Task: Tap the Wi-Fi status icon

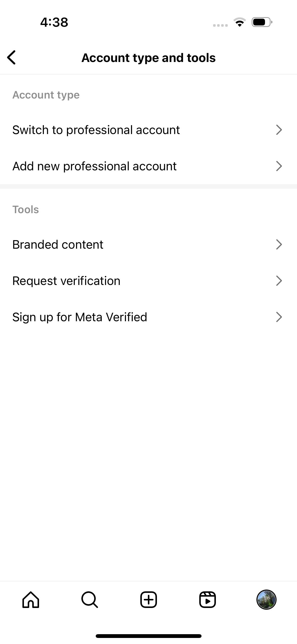Action: [240, 22]
